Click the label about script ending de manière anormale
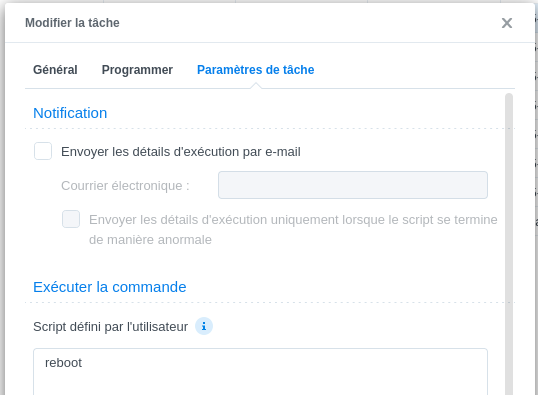The height and width of the screenshot is (395, 538). [x=293, y=229]
